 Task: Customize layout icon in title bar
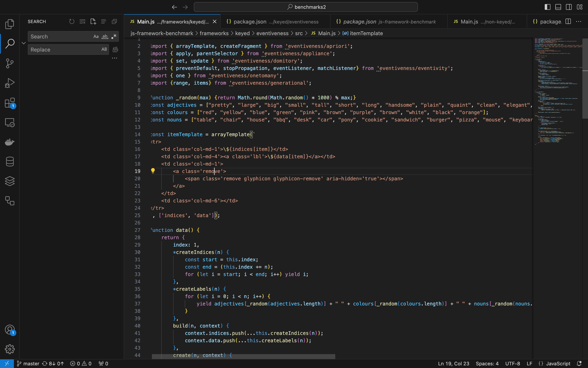(580, 7)
